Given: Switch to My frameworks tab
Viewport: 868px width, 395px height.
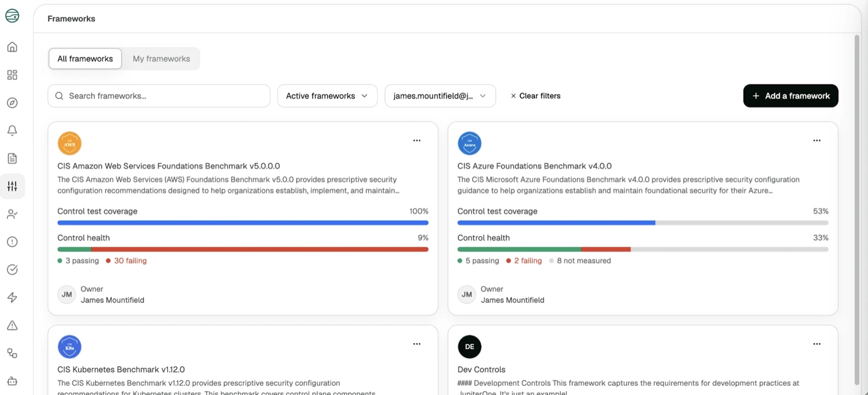Looking at the screenshot, I should (162, 59).
